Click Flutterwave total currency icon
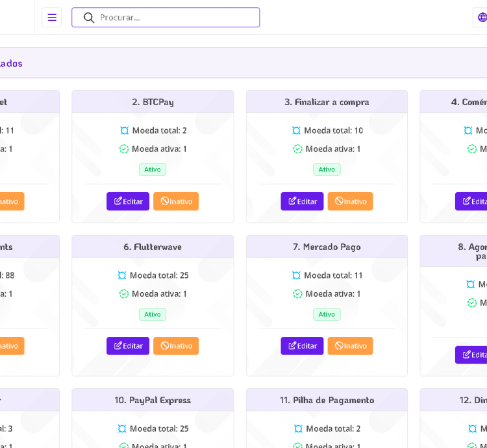The image size is (487, 448). coord(122,275)
